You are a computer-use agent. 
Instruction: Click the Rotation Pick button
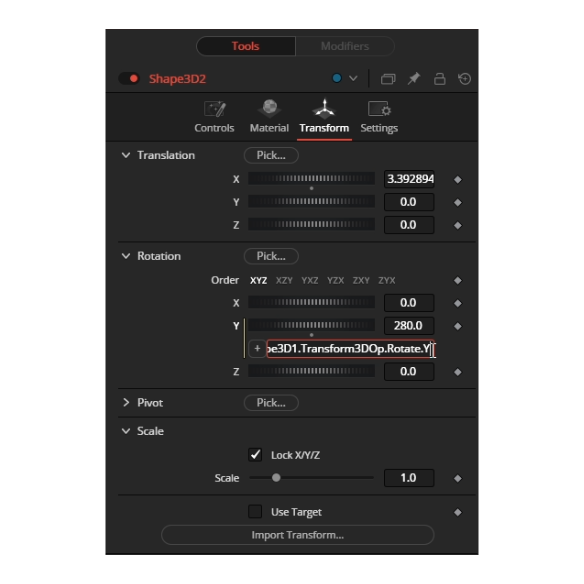tap(271, 256)
